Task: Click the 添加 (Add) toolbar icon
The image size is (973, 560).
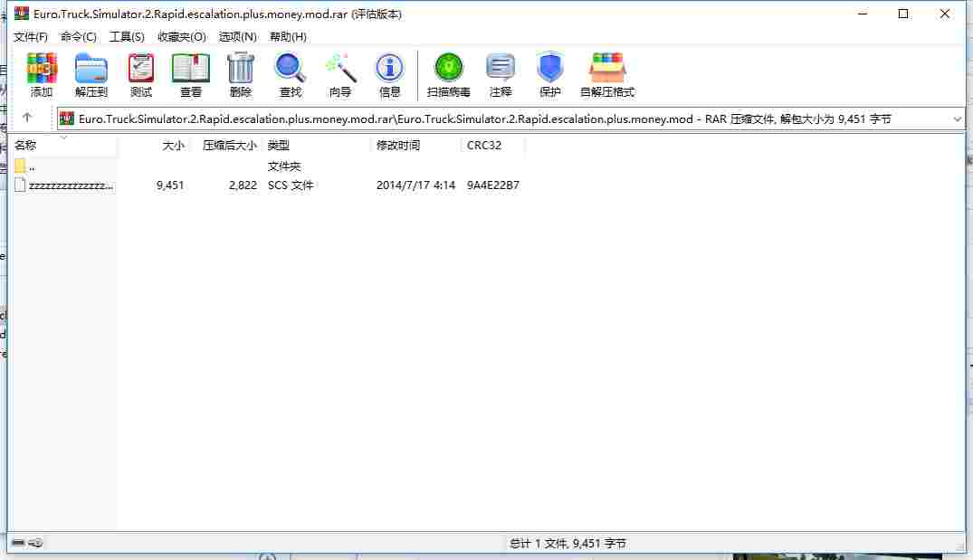Action: tap(42, 74)
